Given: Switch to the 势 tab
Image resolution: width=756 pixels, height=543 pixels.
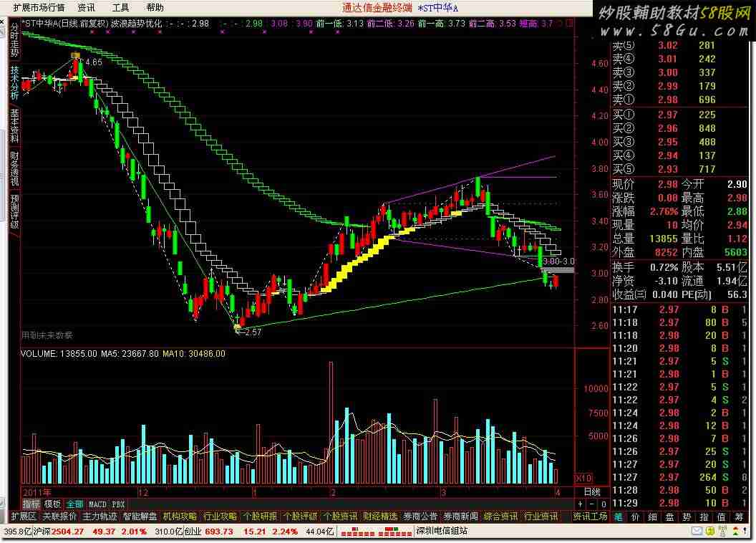Looking at the screenshot, I should pos(687,517).
